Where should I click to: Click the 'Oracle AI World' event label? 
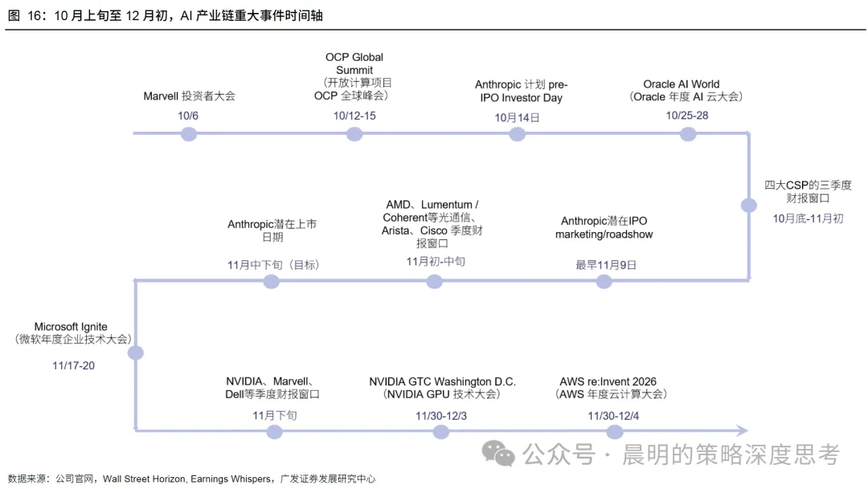(x=686, y=90)
